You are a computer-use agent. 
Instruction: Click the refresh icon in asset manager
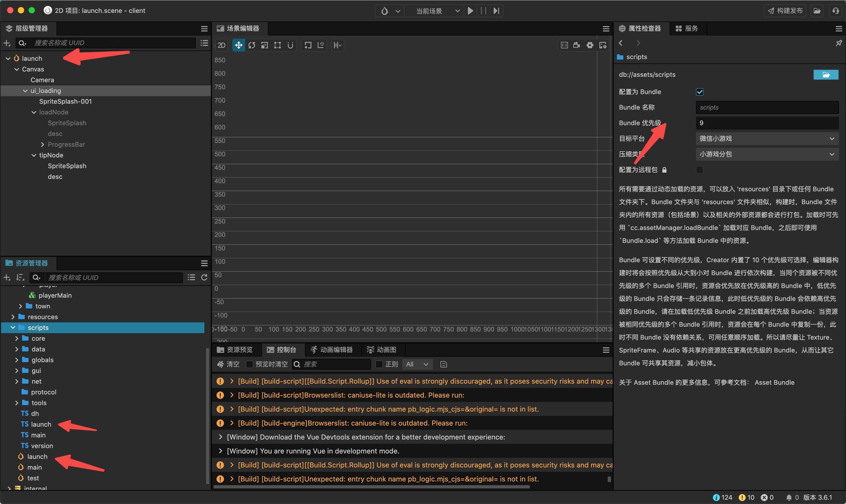204,278
